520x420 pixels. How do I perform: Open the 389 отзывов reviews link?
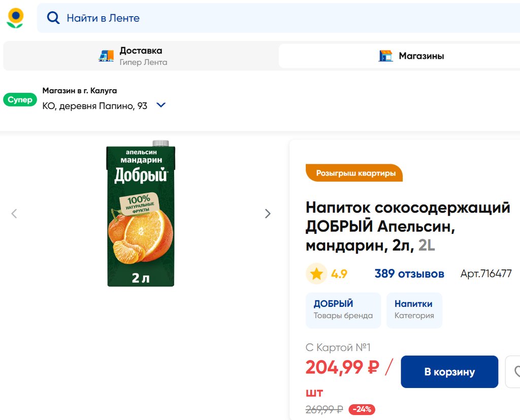click(409, 274)
